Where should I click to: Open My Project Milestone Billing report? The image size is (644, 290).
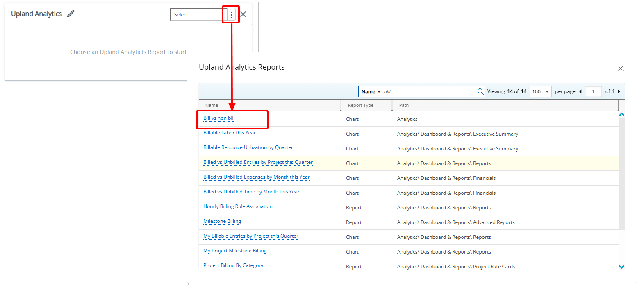point(235,251)
